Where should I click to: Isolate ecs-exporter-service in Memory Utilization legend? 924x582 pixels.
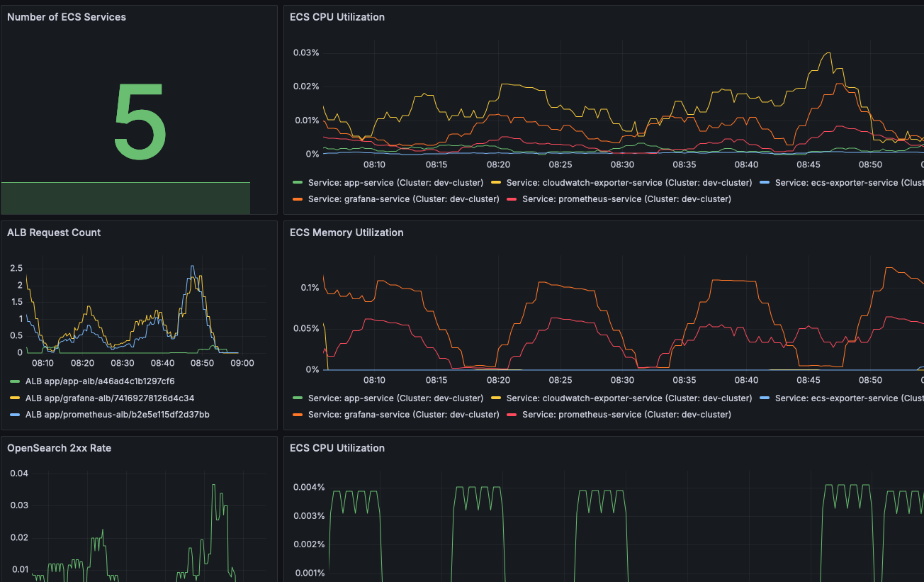click(x=849, y=398)
